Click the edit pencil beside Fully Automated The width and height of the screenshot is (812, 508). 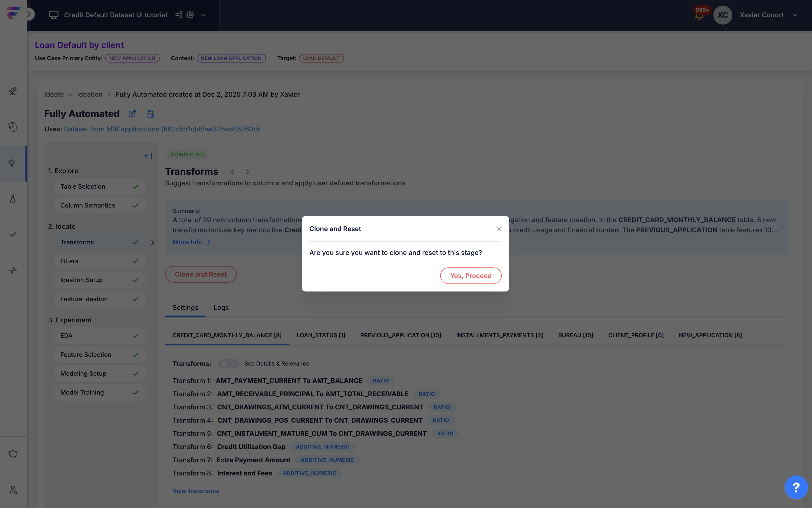pyautogui.click(x=132, y=114)
